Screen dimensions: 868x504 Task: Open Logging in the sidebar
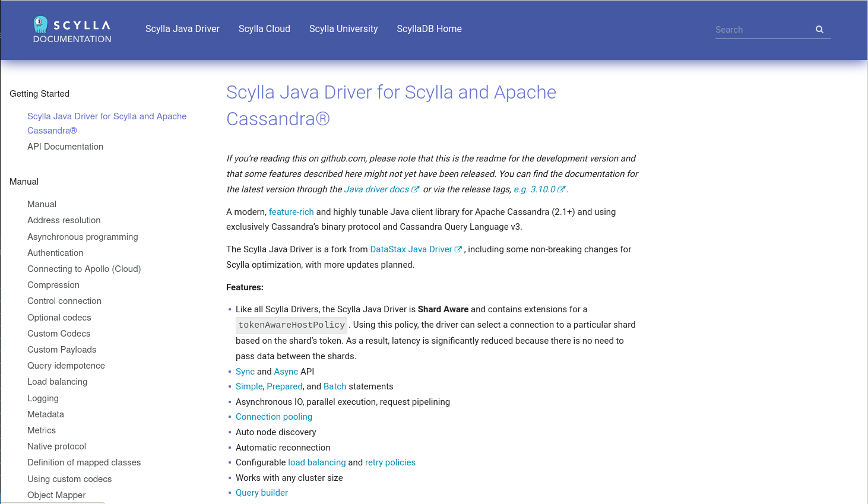coord(43,398)
